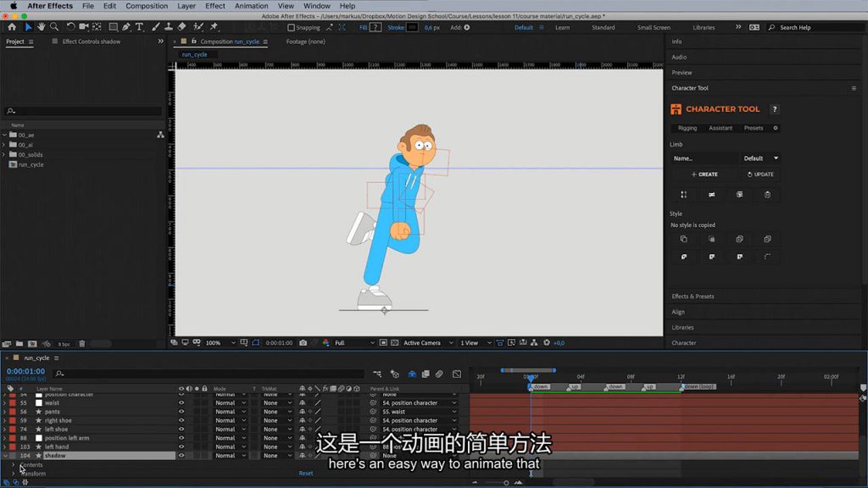Image resolution: width=868 pixels, height=488 pixels.
Task: Select the Brush tool
Action: tap(156, 26)
